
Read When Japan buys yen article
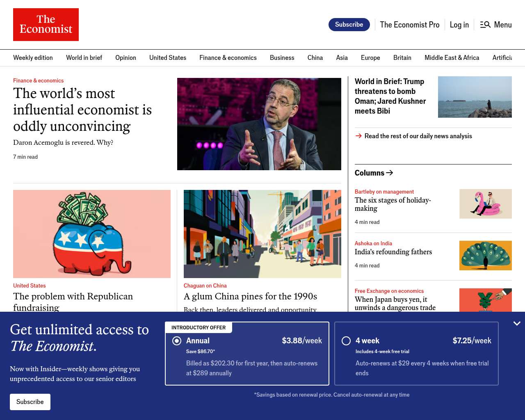[395, 304]
